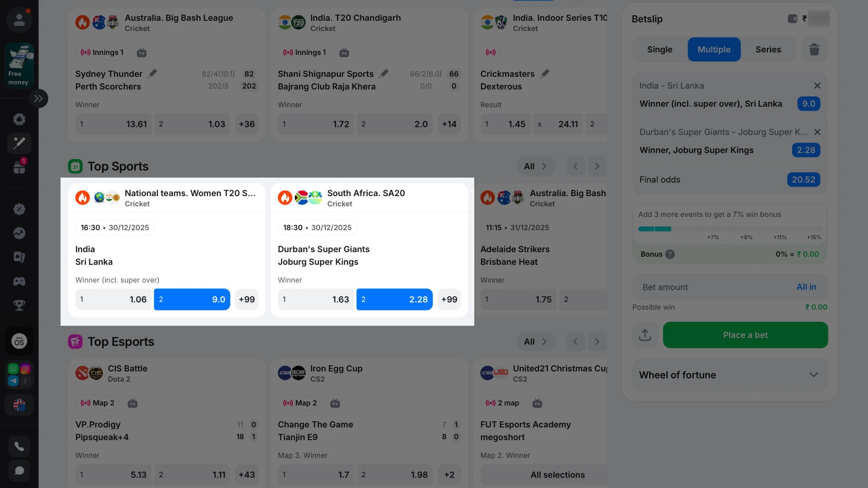Click the TV broadcast icon on Sydney Thunder match

[x=142, y=52]
